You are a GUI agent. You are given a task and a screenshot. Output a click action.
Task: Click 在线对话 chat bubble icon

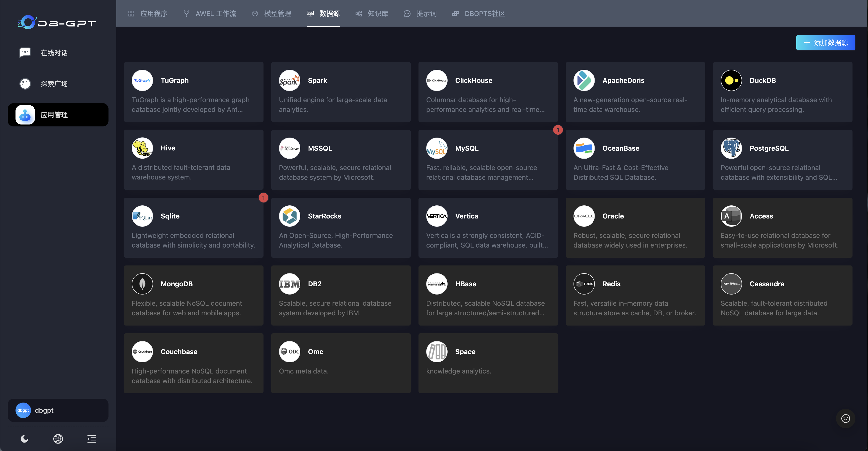tap(25, 53)
